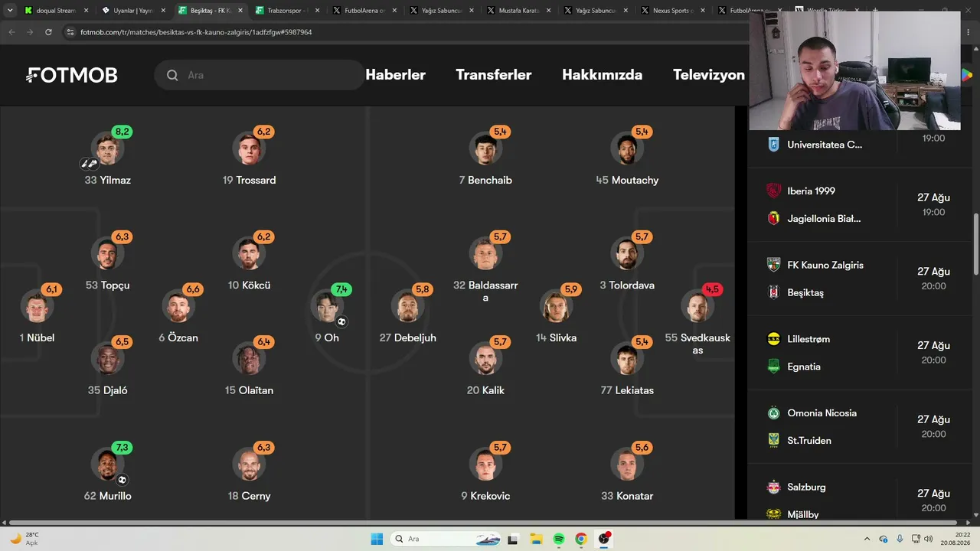
Task: Close the Beşiktaş - FK Kauno tab
Action: click(240, 11)
